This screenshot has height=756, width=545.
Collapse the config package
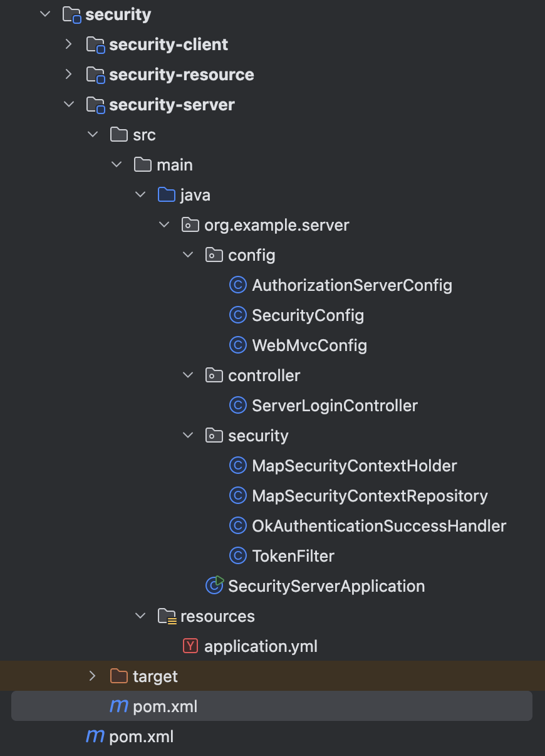(188, 255)
